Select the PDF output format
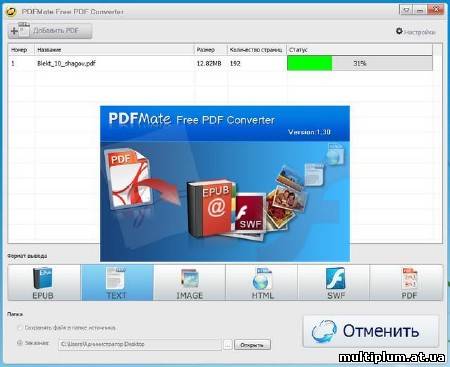This screenshot has width=450, height=367. pos(407,283)
